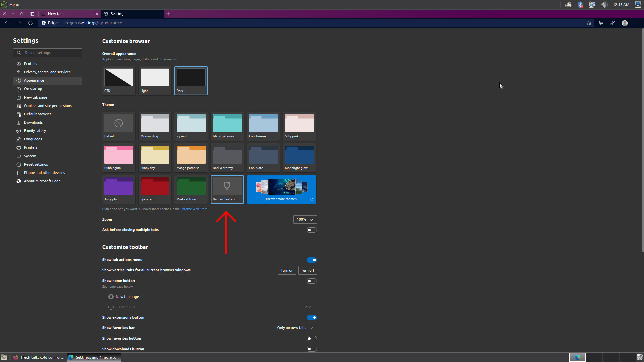The width and height of the screenshot is (644, 362).
Task: Click the Family safety icon
Action: 19,131
